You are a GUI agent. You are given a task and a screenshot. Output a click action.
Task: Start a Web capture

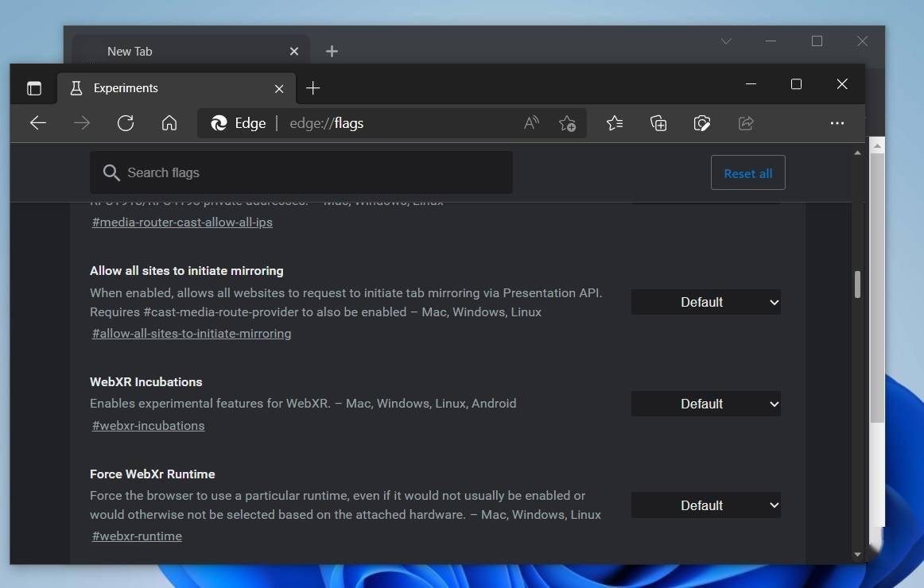(x=701, y=123)
